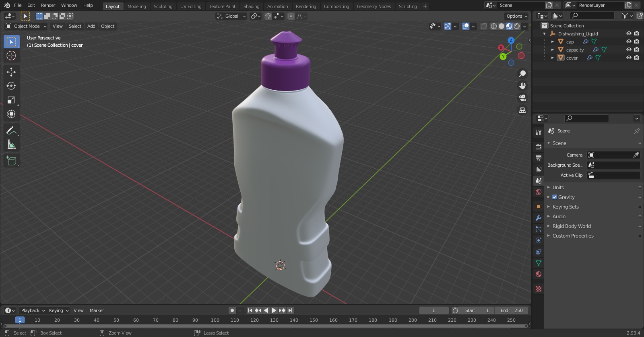Screen dimensions: 644x337
Task: Open the Render menu
Action: [x=48, y=5]
